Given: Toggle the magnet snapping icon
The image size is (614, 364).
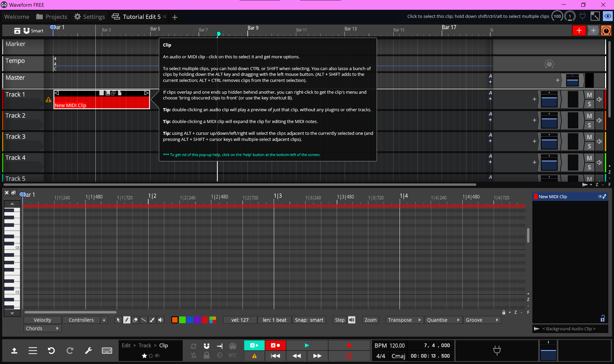Looking at the screenshot, I should click(x=207, y=346).
